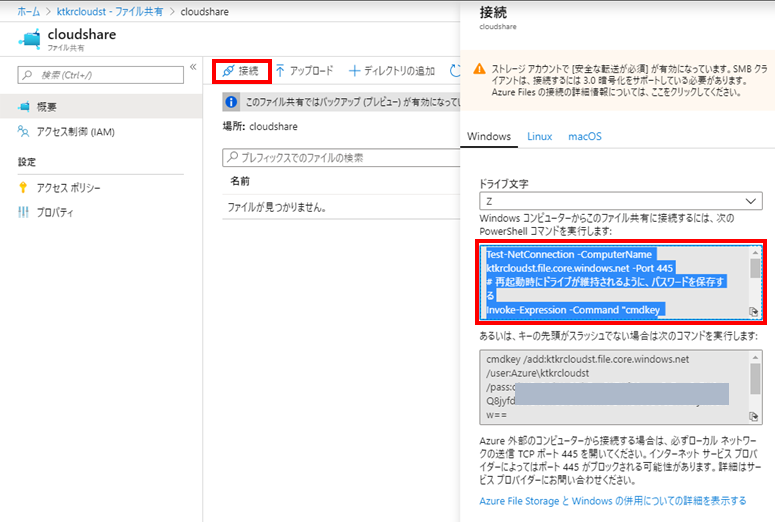Switch to the Windows tab
The image size is (775, 522).
489,136
